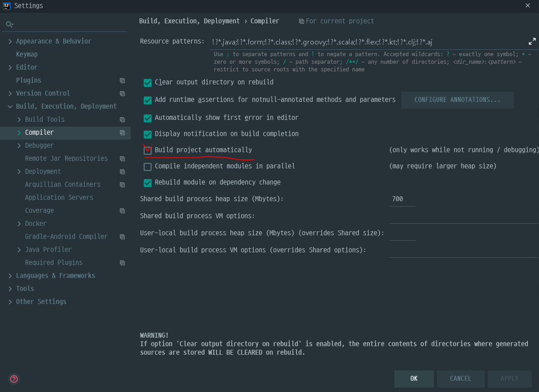Toggle Automatically show first error in editor
The image size is (539, 392).
pyautogui.click(x=147, y=118)
